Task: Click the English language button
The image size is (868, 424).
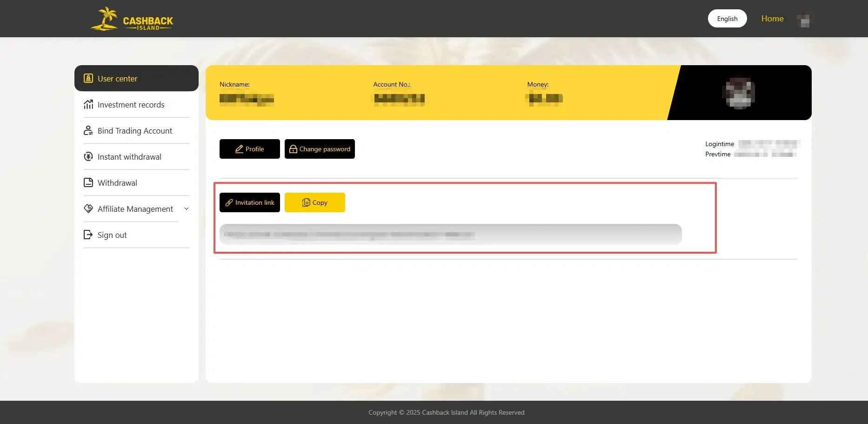Action: point(727,19)
